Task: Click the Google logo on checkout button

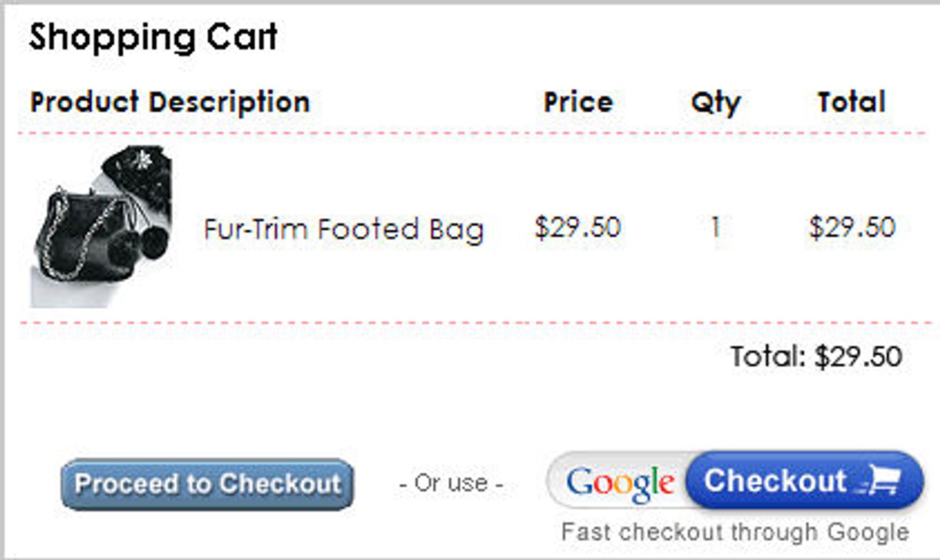Action: tap(620, 484)
